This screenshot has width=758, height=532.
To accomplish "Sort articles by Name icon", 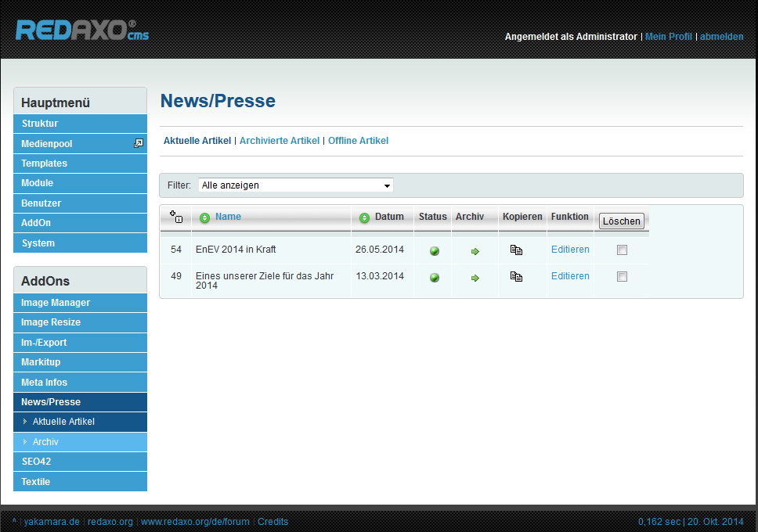I will [204, 217].
